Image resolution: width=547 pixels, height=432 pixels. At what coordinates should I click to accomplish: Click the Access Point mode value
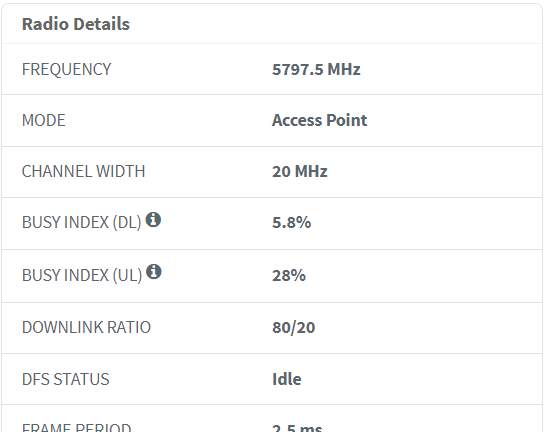319,120
